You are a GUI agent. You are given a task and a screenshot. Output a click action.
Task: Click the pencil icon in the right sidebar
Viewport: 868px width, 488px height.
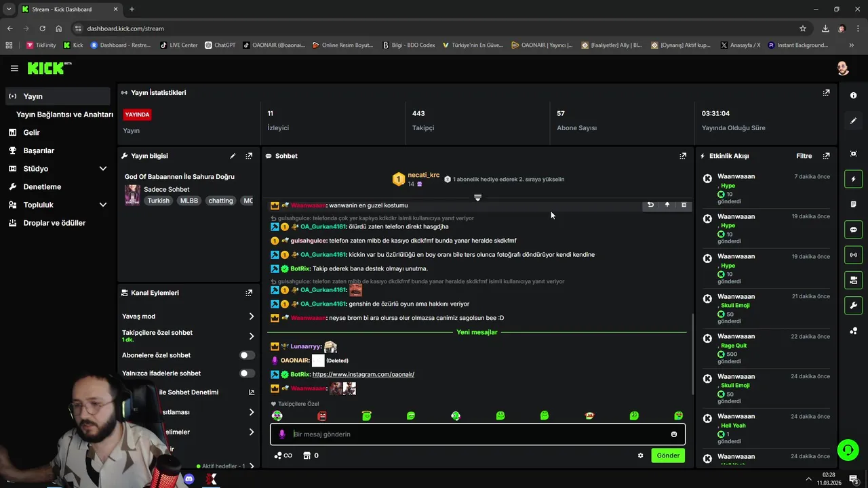tap(853, 121)
